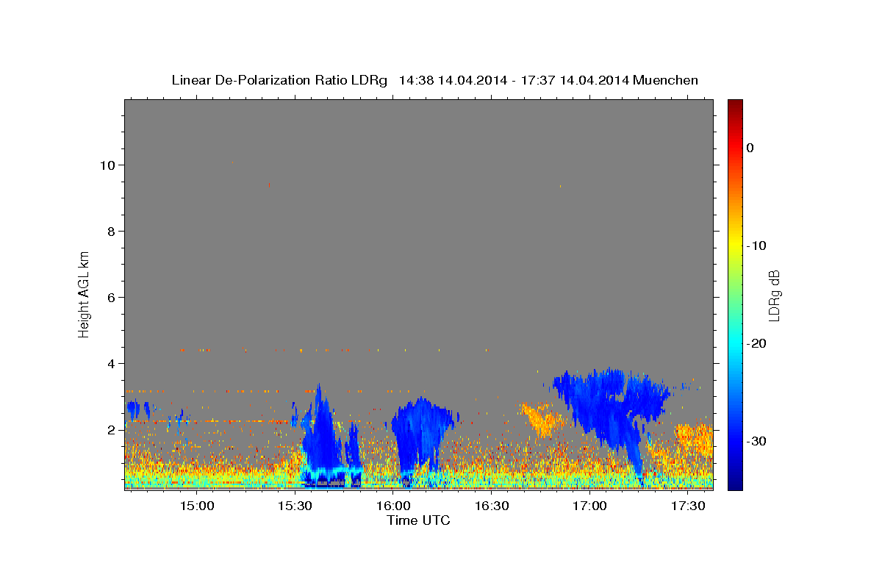Click the height tick label '2'
Image resolution: width=882 pixels, height=588 pixels.
[112, 429]
